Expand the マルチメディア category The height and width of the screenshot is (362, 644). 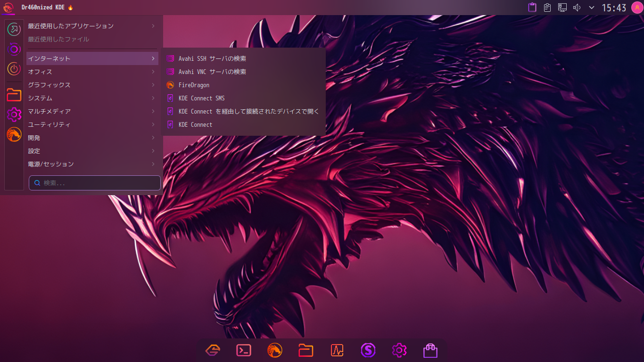pos(92,111)
